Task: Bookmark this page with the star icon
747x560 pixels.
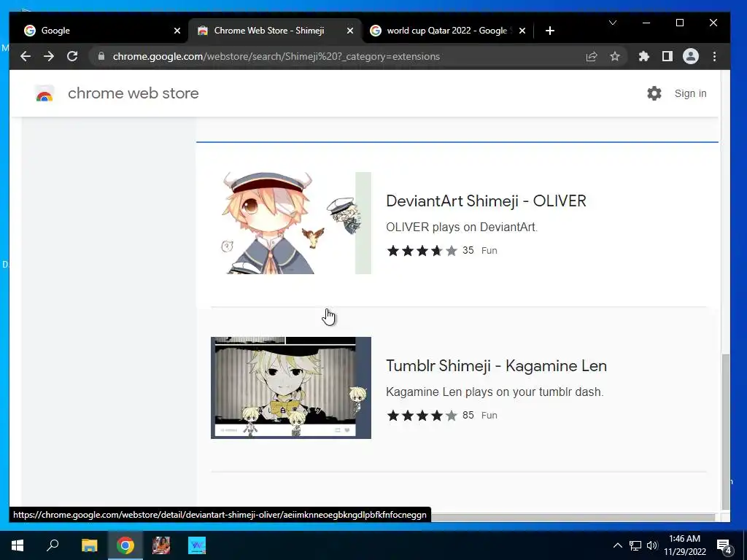Action: pyautogui.click(x=615, y=56)
